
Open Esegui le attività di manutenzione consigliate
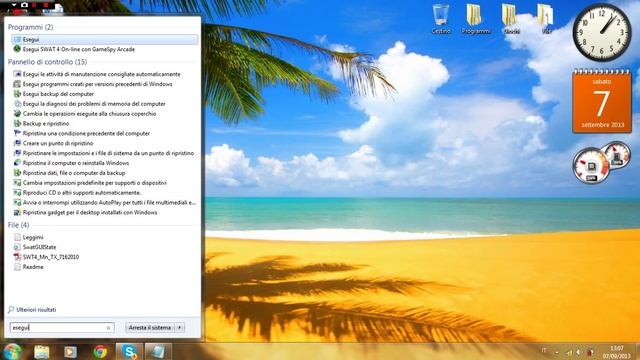click(101, 74)
